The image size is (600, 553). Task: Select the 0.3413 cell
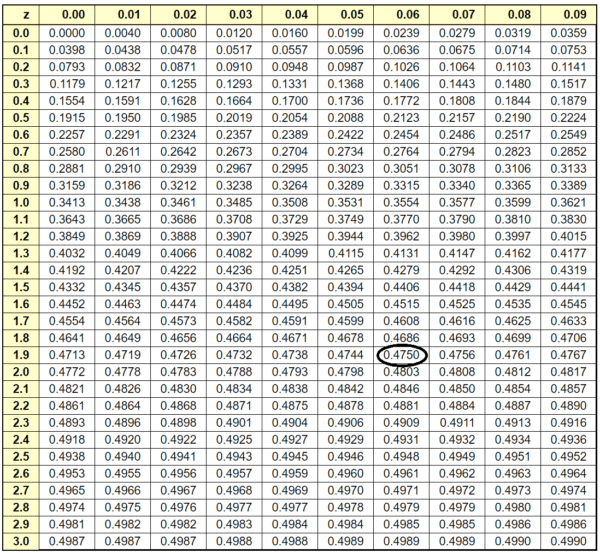tap(67, 203)
